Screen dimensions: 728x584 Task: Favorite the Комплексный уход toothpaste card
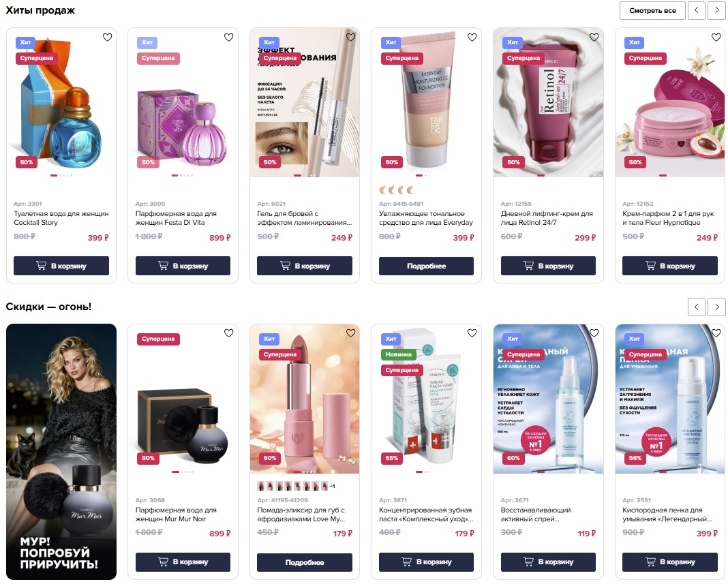coord(472,333)
